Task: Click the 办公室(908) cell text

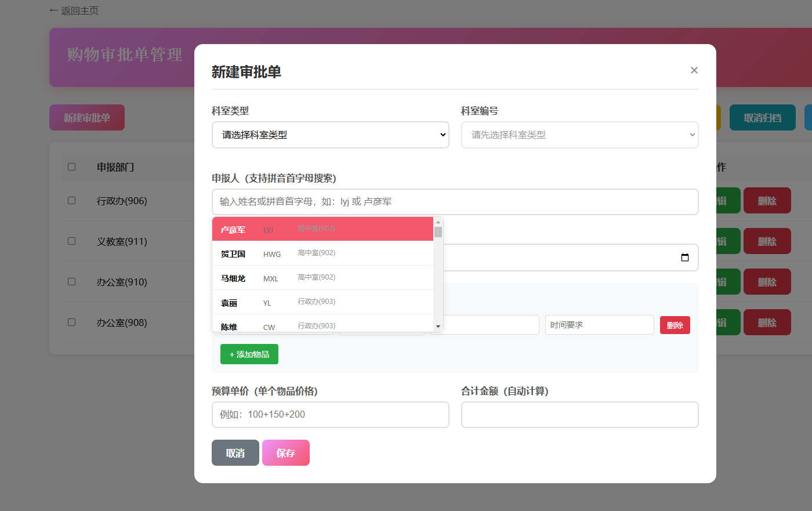Action: point(122,322)
